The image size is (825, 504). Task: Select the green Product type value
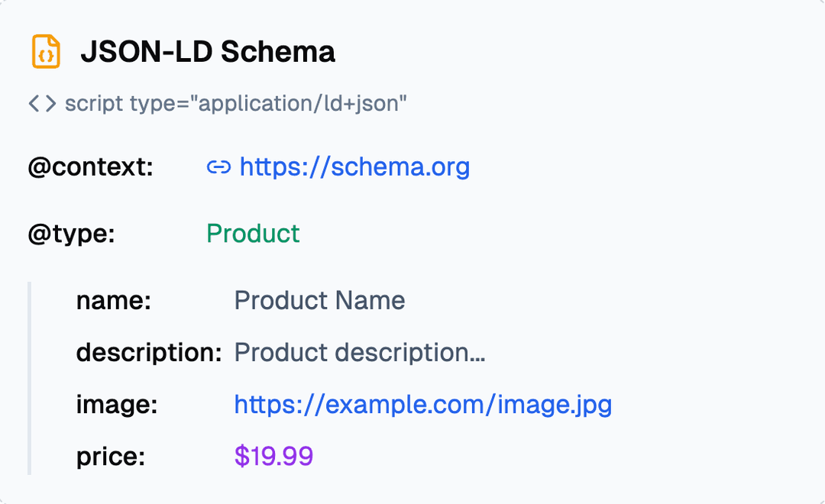(x=253, y=234)
